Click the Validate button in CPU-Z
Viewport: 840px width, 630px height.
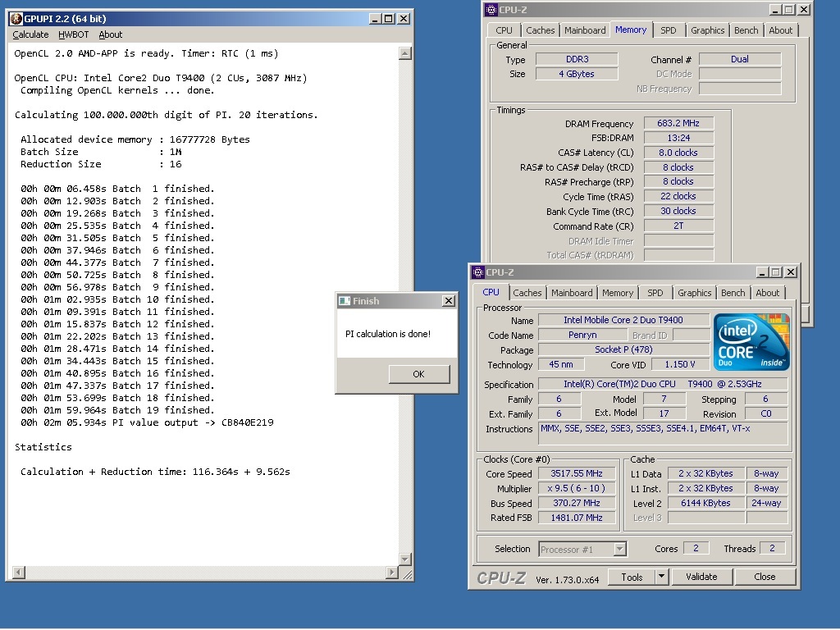tap(701, 577)
